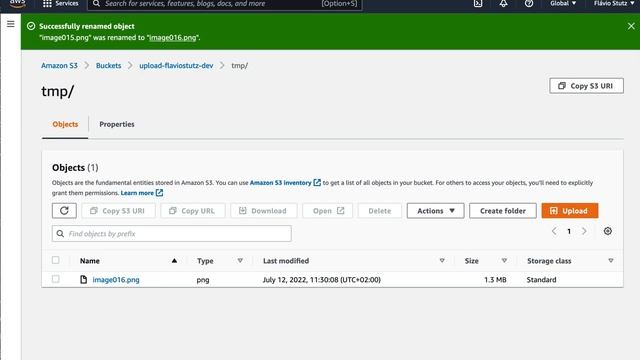
Task: Open the image016.png object
Action: point(116,280)
